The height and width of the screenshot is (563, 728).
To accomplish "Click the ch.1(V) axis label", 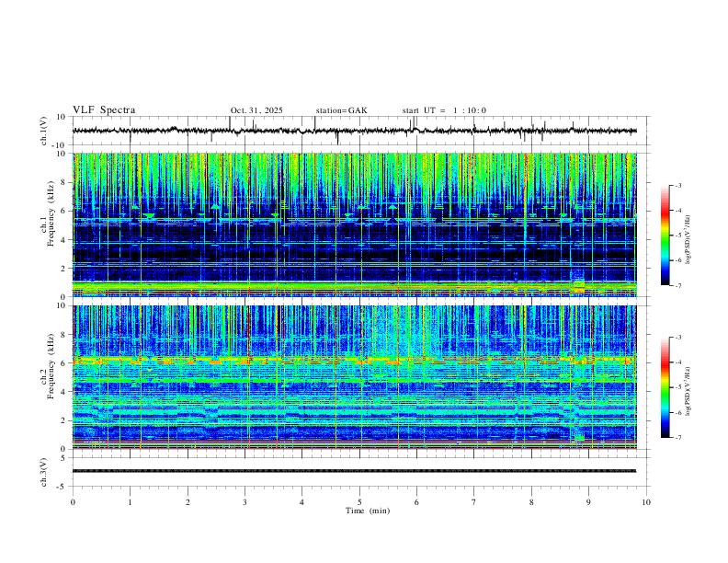I will click(44, 131).
